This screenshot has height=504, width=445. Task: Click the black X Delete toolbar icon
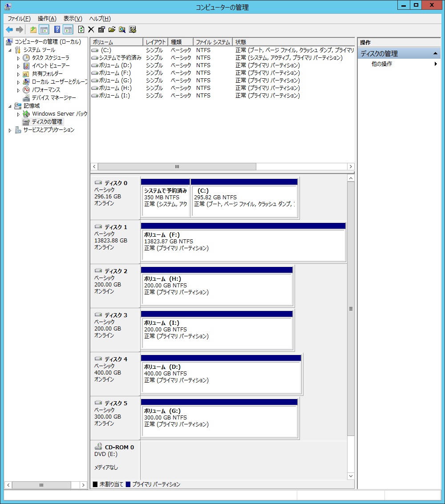click(91, 30)
